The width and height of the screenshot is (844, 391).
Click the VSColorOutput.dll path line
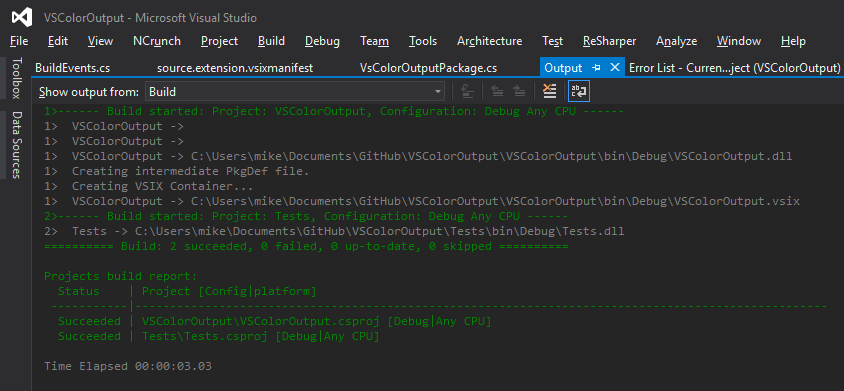[x=418, y=157]
